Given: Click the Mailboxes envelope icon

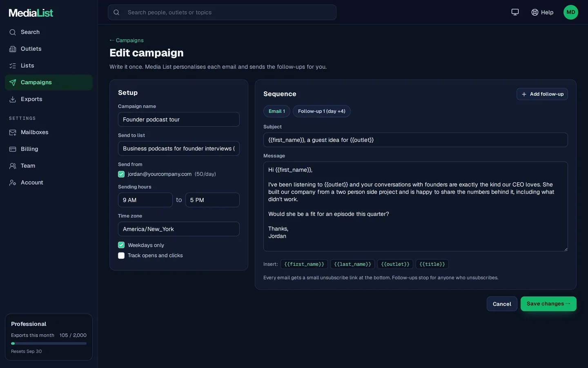Looking at the screenshot, I should pos(13,132).
